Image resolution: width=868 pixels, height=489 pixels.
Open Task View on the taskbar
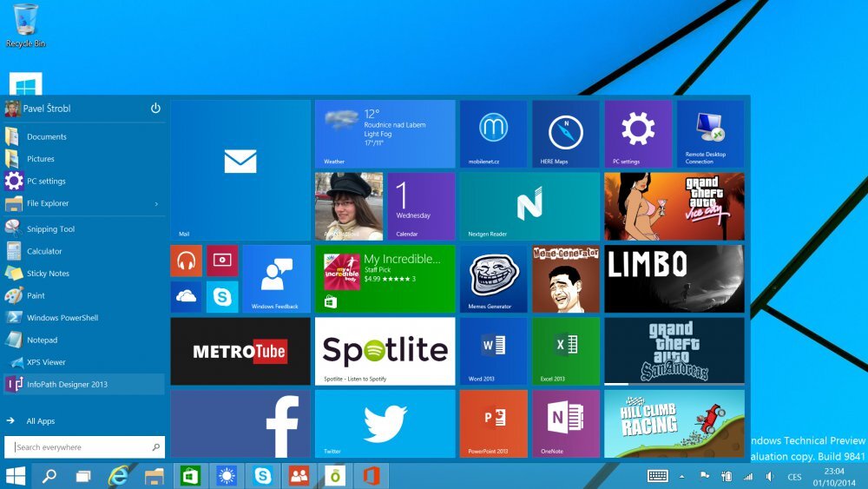click(83, 476)
